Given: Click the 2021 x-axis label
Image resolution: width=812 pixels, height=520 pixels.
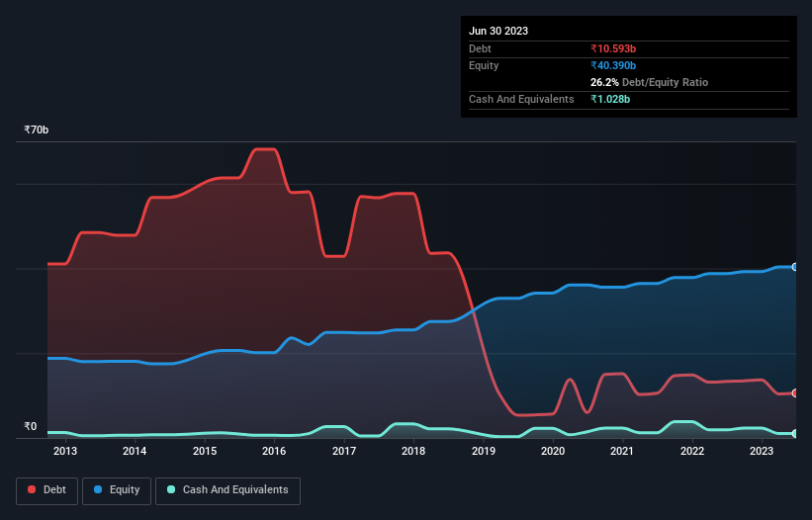Looking at the screenshot, I should tap(622, 451).
